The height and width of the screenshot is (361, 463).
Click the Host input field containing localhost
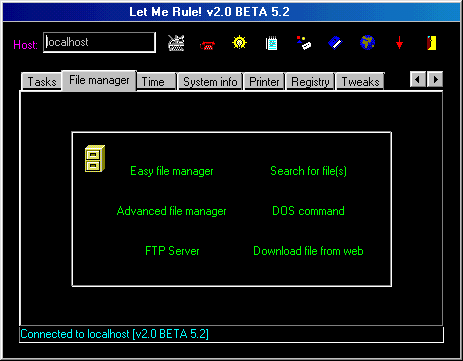(99, 42)
